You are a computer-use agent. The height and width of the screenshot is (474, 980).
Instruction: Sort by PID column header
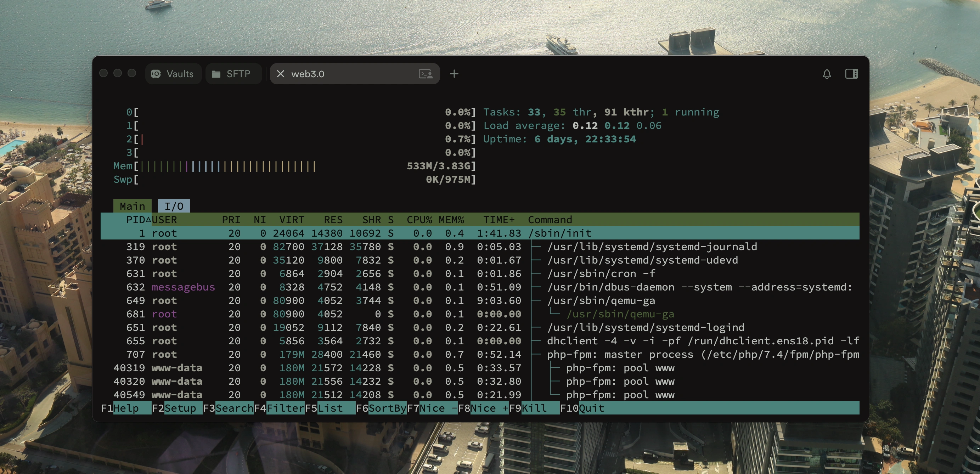point(135,220)
